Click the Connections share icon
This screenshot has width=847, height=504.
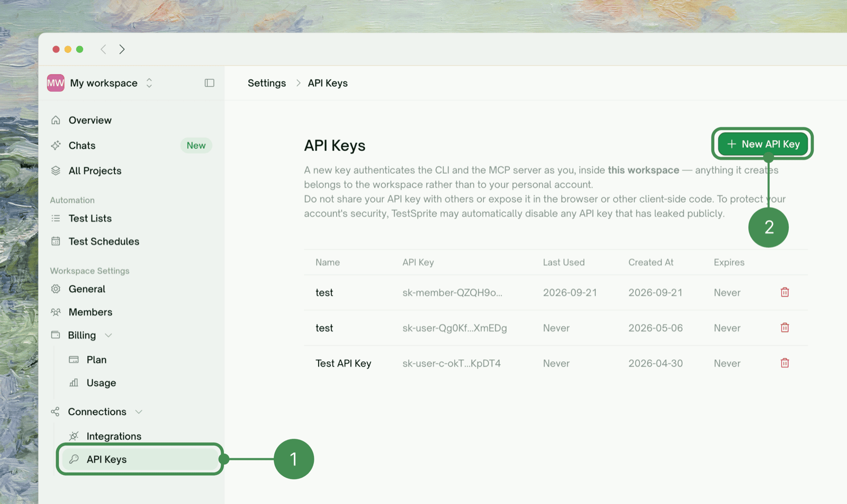(x=56, y=412)
